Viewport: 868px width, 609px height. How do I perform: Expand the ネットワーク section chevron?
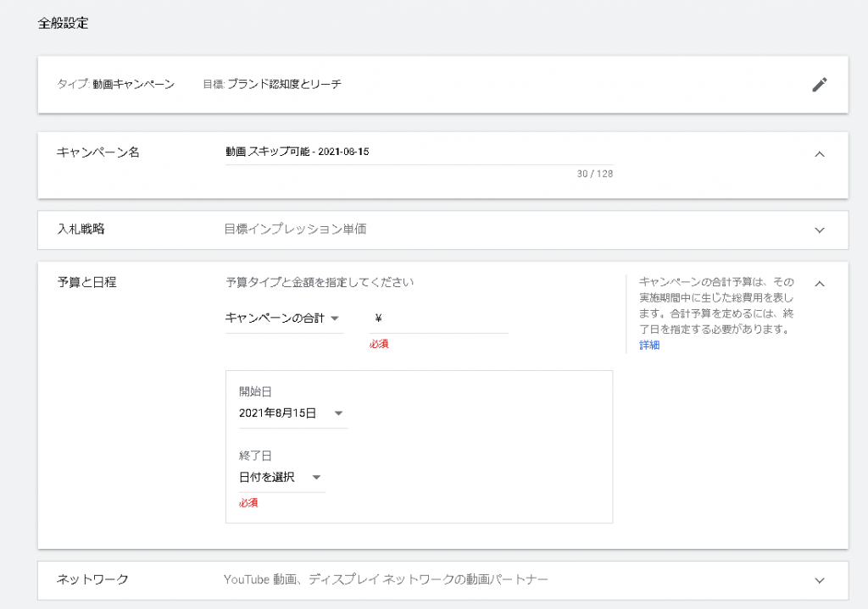[820, 581]
